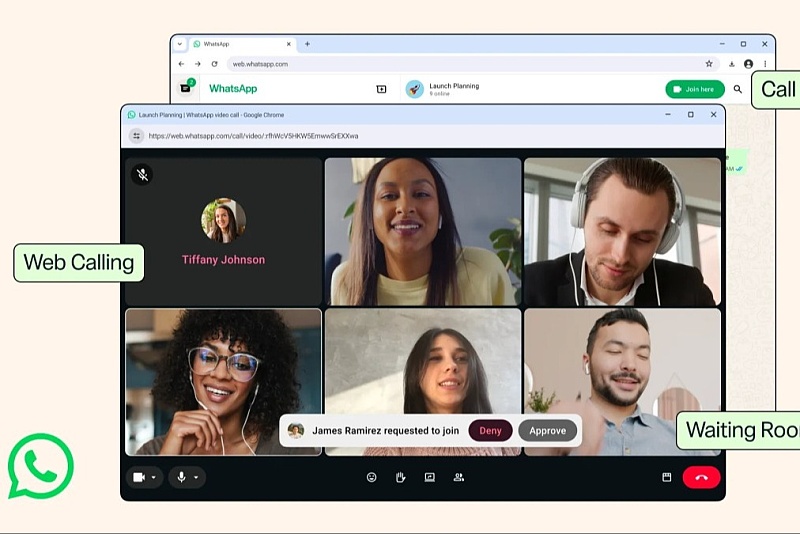Toggle the microphone mute button
Image resolution: width=800 pixels, height=534 pixels.
coord(181,477)
